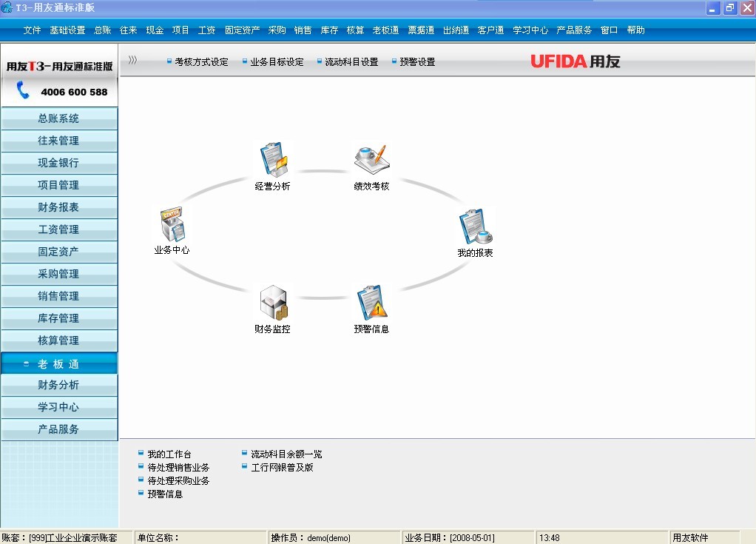
Task: Open the 采购 menu
Action: point(277,30)
